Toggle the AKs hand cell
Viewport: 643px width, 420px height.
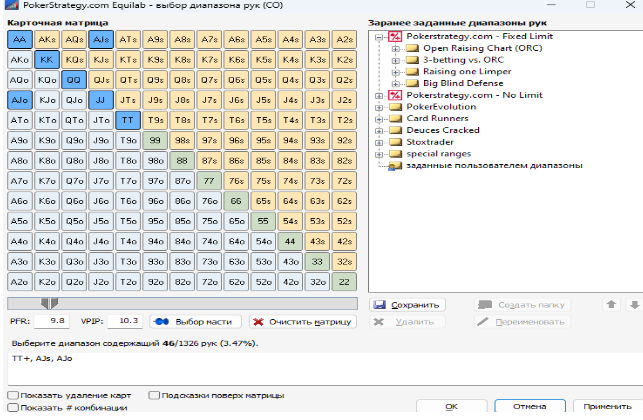click(47, 39)
